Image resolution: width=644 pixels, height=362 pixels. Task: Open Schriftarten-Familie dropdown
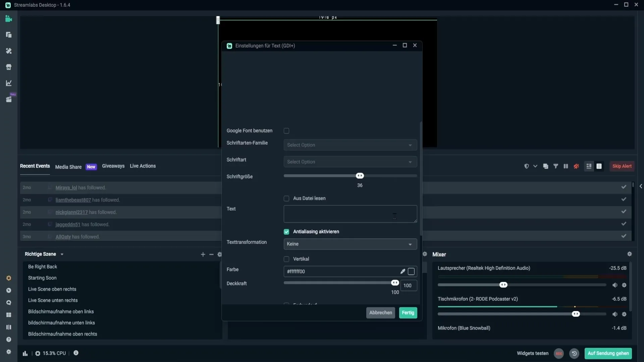tap(350, 145)
